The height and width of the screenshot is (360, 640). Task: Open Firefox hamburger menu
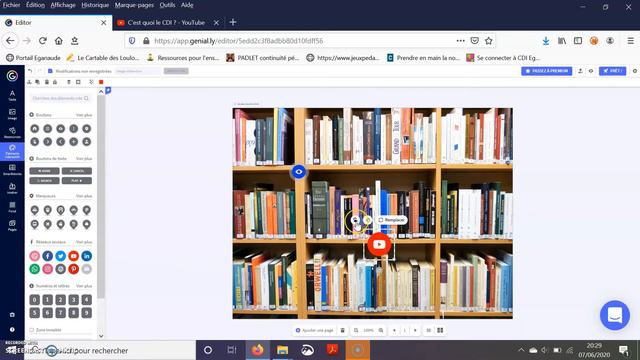[x=630, y=41]
